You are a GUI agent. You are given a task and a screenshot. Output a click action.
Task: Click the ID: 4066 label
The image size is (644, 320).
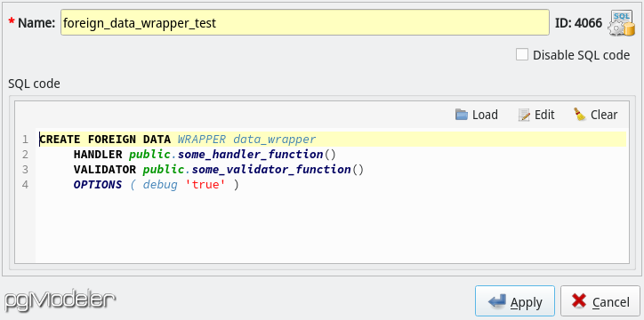[x=578, y=23]
